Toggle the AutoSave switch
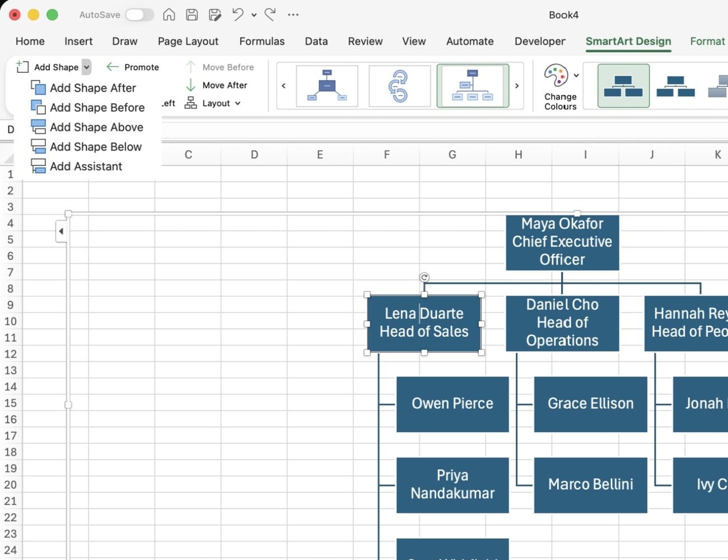 pyautogui.click(x=139, y=15)
